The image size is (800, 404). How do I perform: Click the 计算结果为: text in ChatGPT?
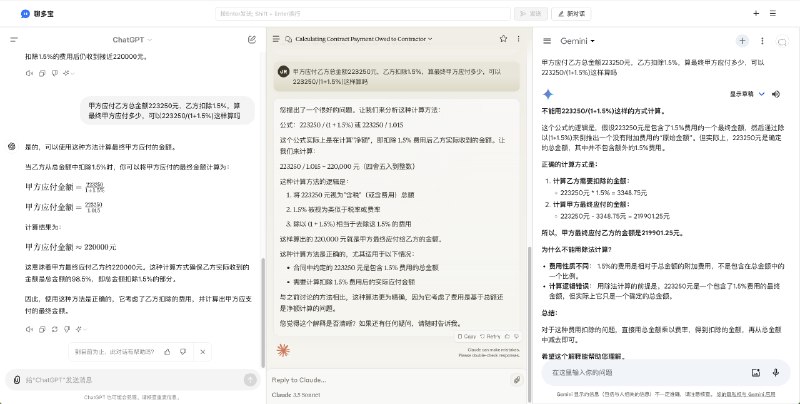pos(43,227)
